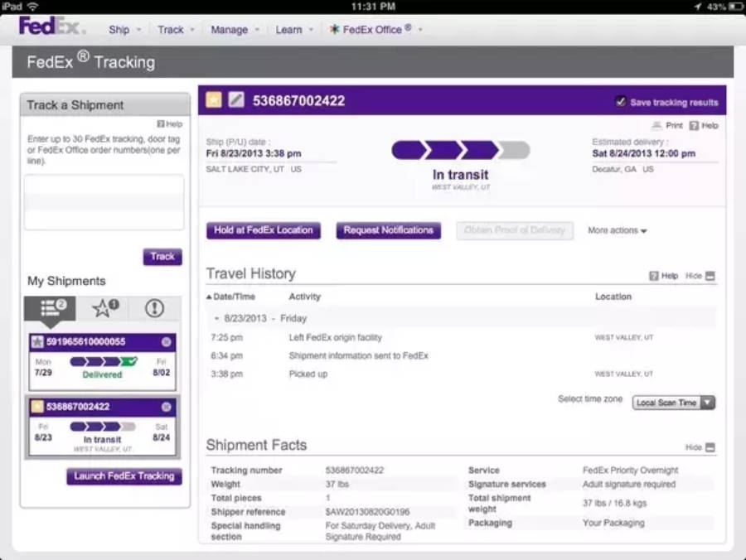Click the tracking number input field

click(104, 202)
